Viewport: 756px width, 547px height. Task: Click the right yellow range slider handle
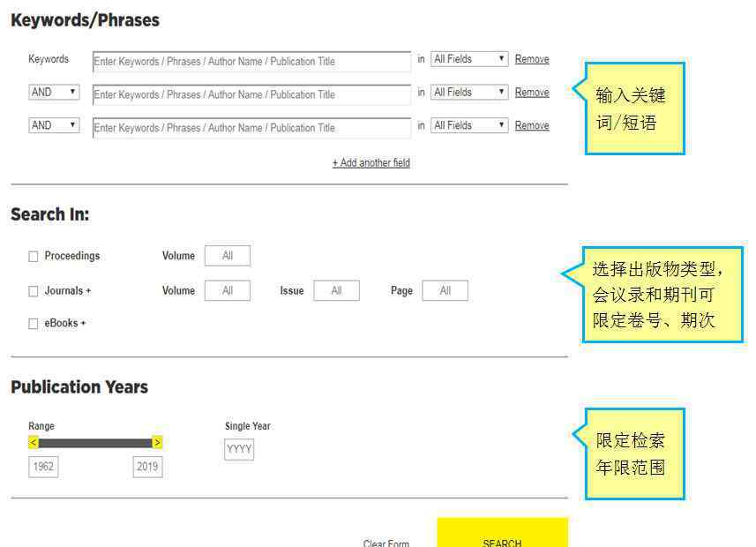pos(157,442)
